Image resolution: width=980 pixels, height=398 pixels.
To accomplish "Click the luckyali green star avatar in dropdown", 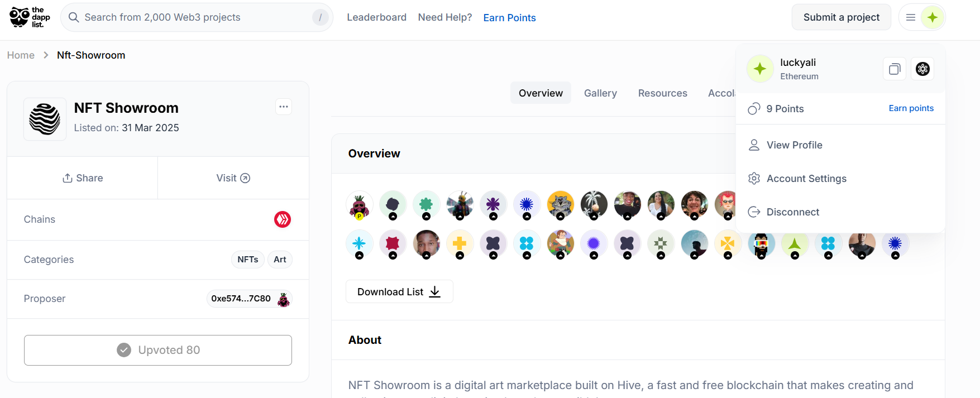I will pyautogui.click(x=760, y=69).
